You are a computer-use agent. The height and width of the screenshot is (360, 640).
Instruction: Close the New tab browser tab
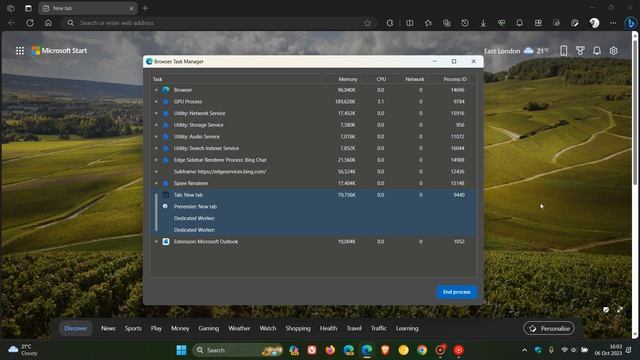(131, 8)
